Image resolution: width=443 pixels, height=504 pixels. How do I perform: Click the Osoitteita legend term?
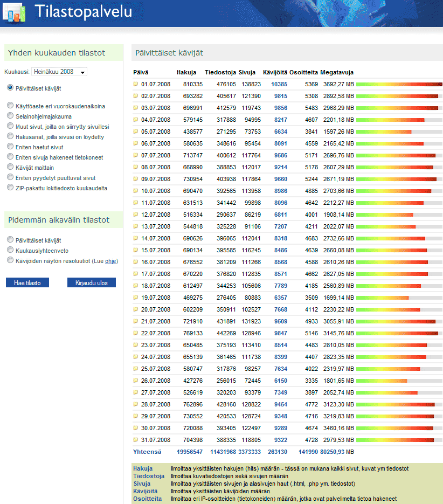click(x=148, y=499)
